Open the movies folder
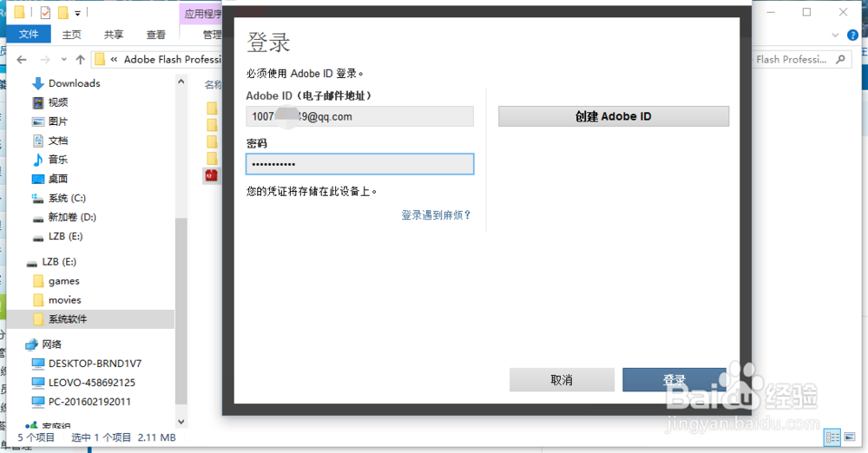The width and height of the screenshot is (868, 453). [65, 300]
